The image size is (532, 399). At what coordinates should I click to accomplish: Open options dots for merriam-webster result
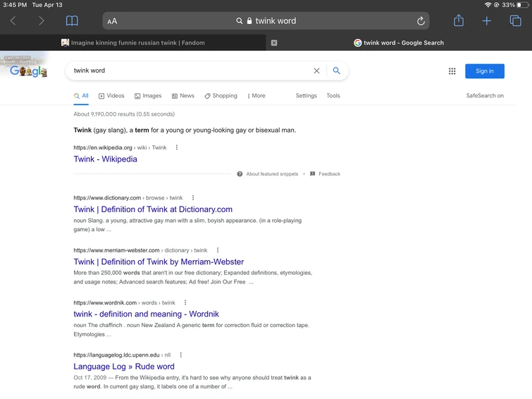point(218,250)
